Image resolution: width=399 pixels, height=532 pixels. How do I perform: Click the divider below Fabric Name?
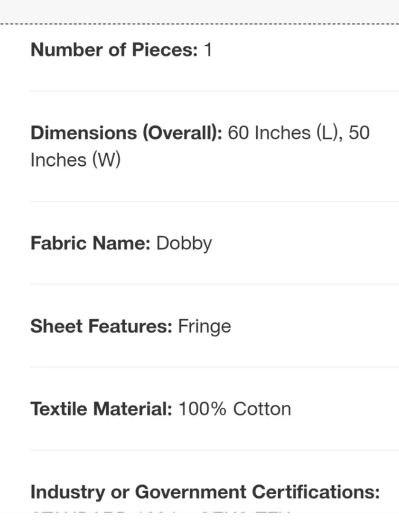[x=214, y=284]
